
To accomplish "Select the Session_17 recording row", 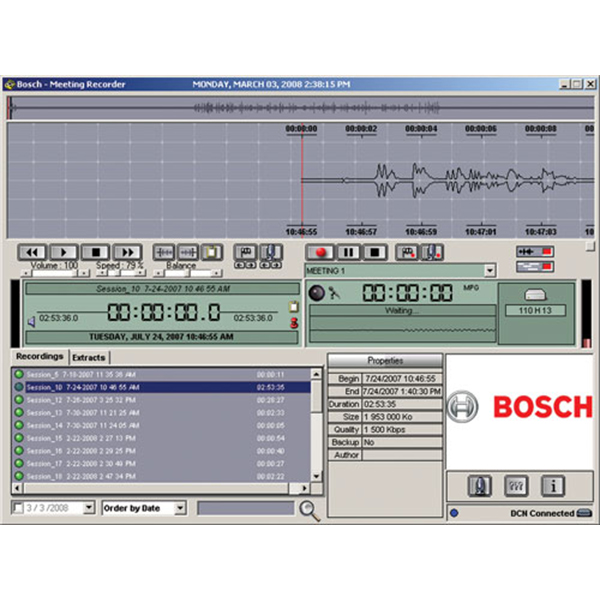I will [x=161, y=463].
